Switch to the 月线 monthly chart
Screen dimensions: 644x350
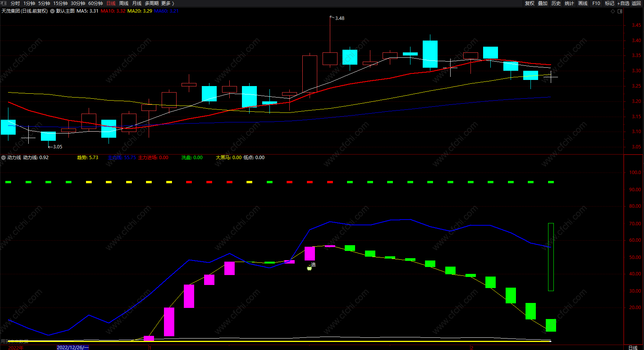pos(137,3)
